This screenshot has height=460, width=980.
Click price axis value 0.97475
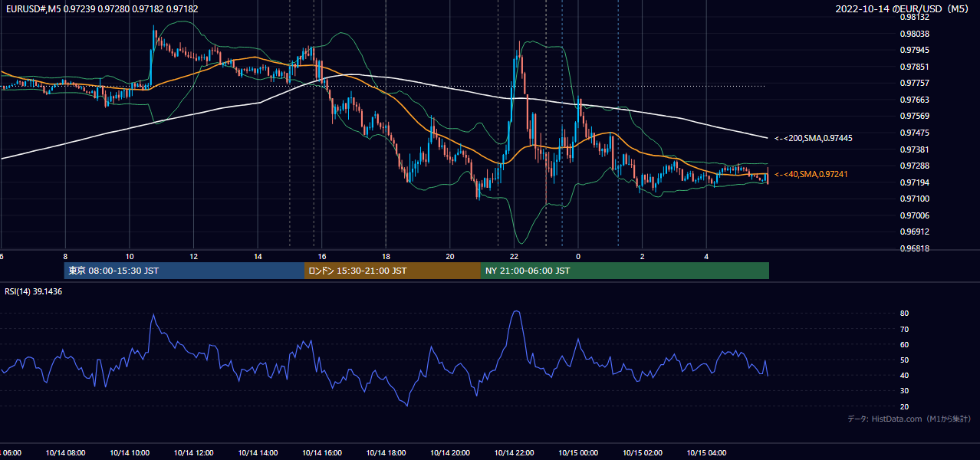914,133
